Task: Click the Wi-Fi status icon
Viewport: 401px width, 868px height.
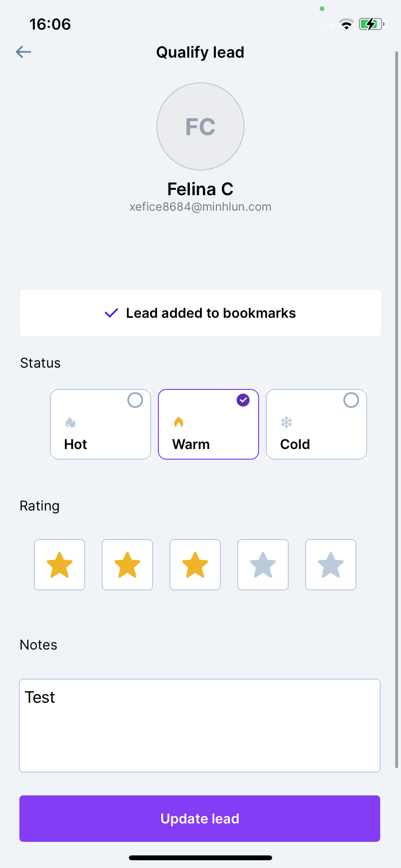Action: point(346,24)
